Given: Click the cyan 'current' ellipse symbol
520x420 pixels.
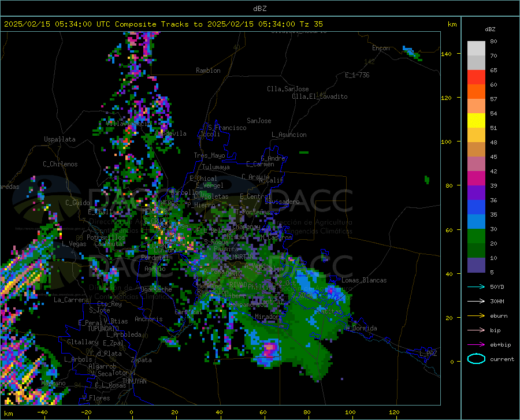Looking at the screenshot, I should tap(476, 359).
